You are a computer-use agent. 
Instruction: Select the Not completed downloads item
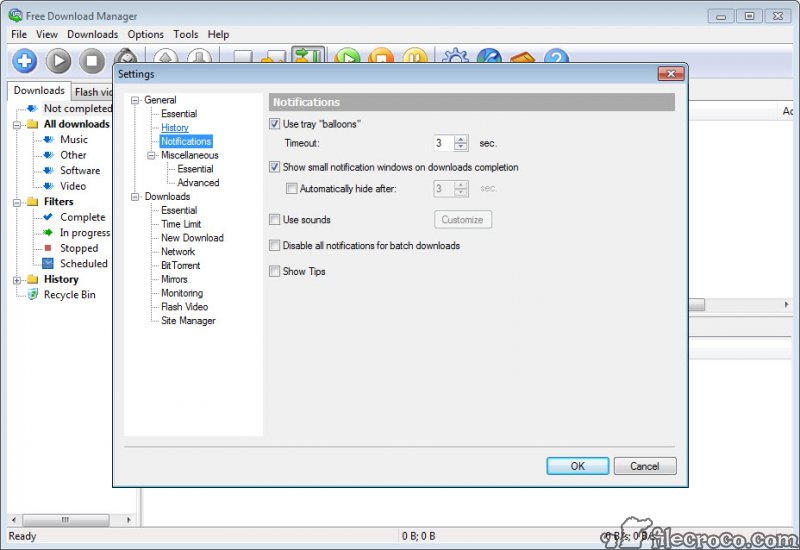78,108
